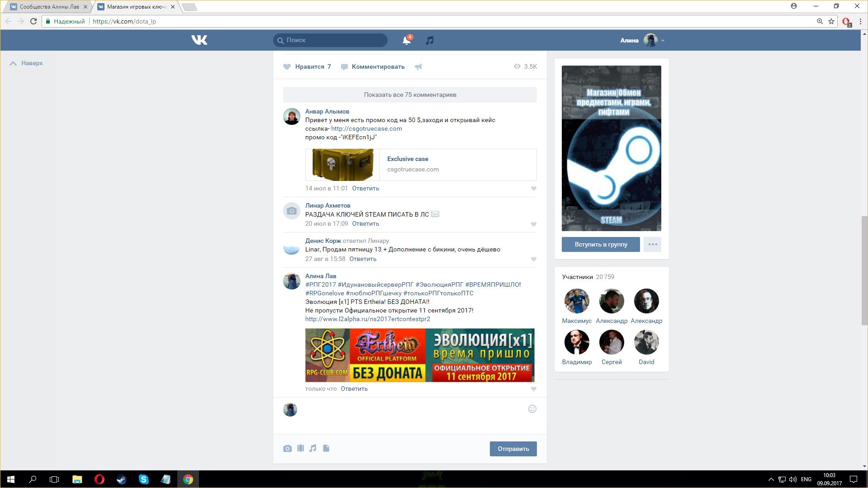This screenshot has width=868, height=488.
Task: Attach a document using the file icon
Action: click(326, 448)
